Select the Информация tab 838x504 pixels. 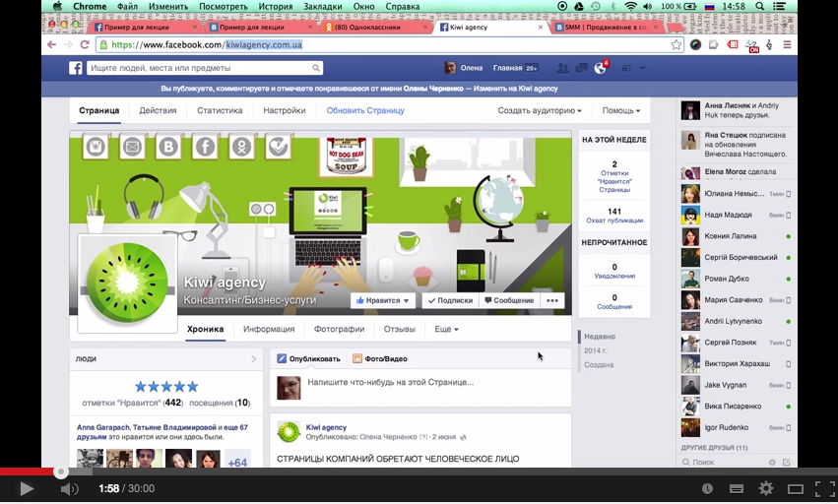[x=269, y=329]
